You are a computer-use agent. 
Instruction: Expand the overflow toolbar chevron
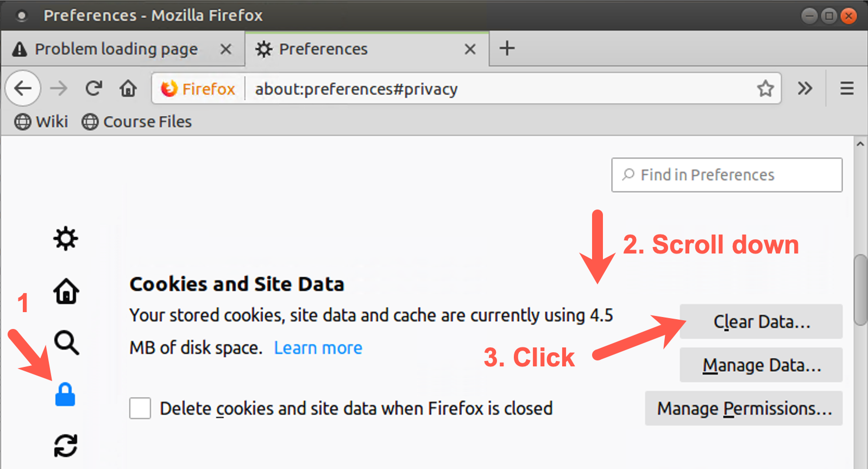(805, 88)
